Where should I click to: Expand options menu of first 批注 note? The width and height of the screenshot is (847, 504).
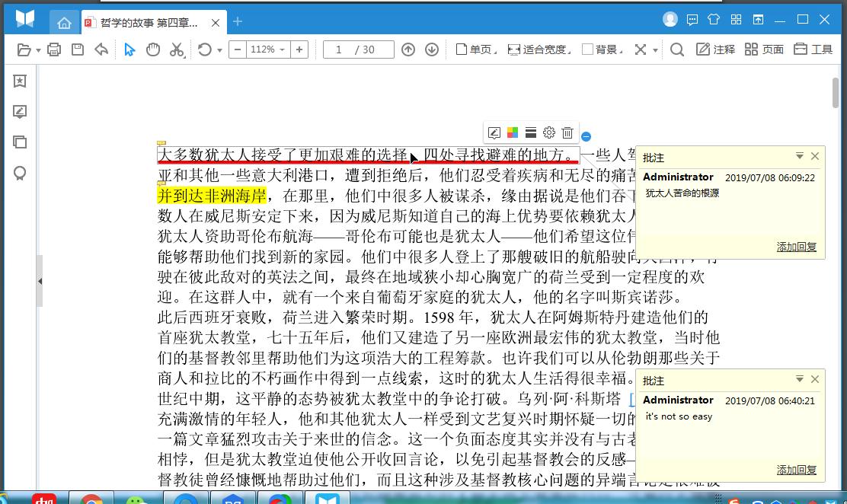coord(799,156)
